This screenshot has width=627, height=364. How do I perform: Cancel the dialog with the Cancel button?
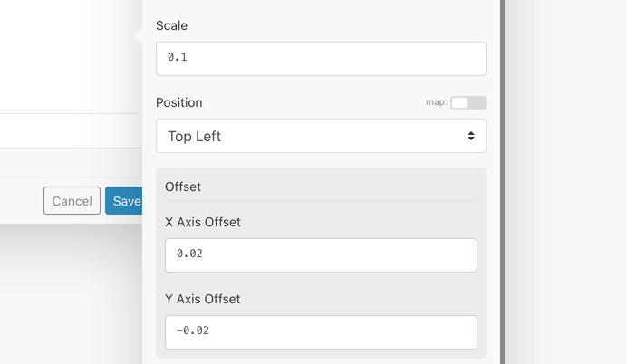coord(72,201)
